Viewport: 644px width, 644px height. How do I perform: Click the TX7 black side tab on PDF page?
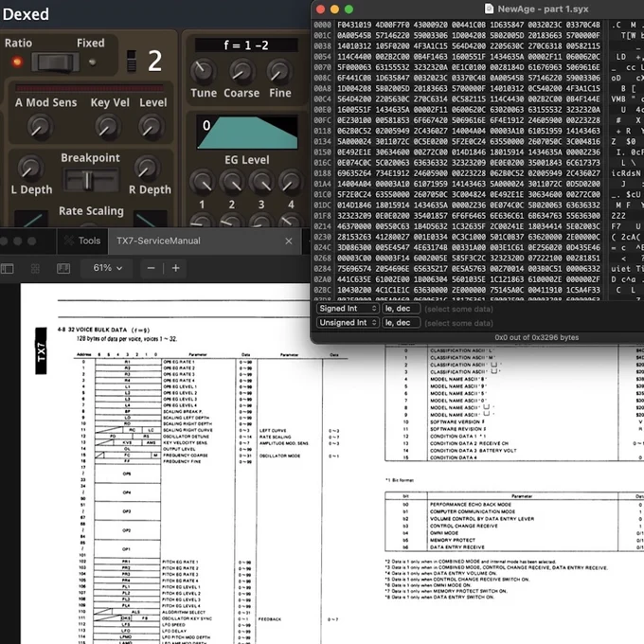click(x=41, y=351)
